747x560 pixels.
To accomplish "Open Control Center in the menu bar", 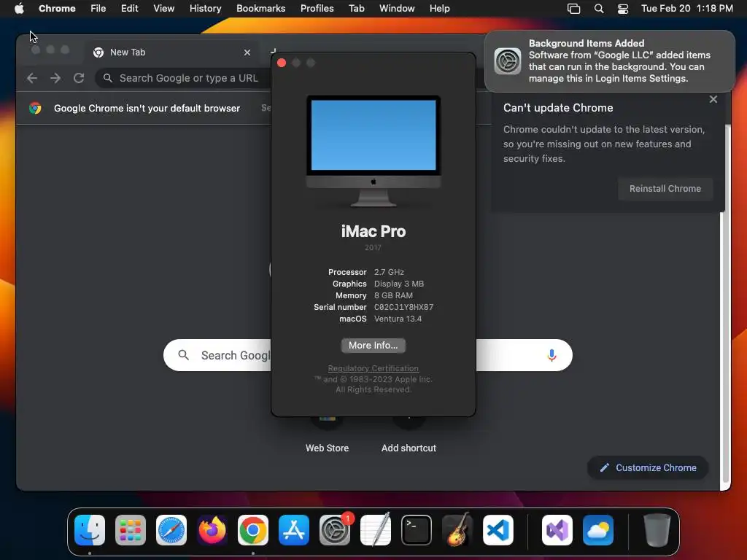I will pyautogui.click(x=623, y=9).
